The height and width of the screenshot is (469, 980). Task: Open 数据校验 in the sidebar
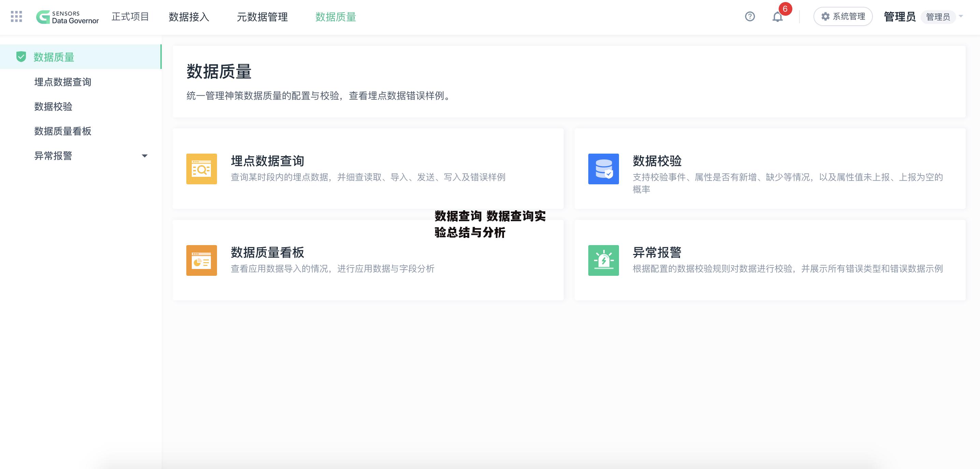(x=53, y=106)
